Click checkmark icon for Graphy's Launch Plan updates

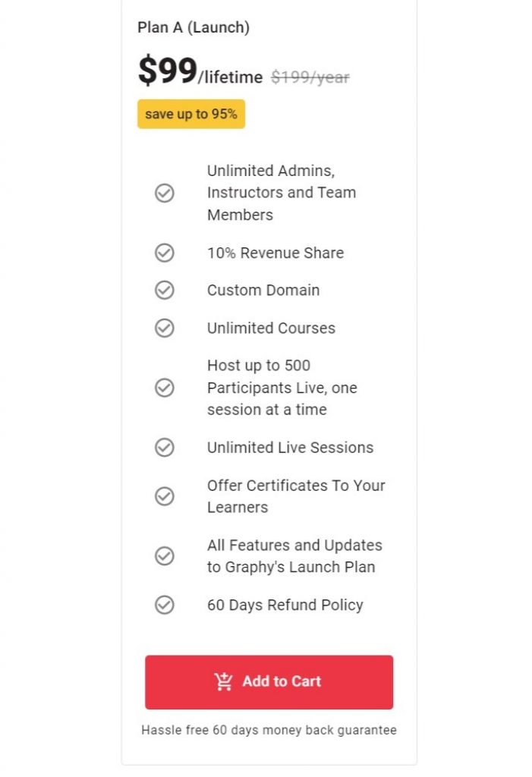(164, 555)
